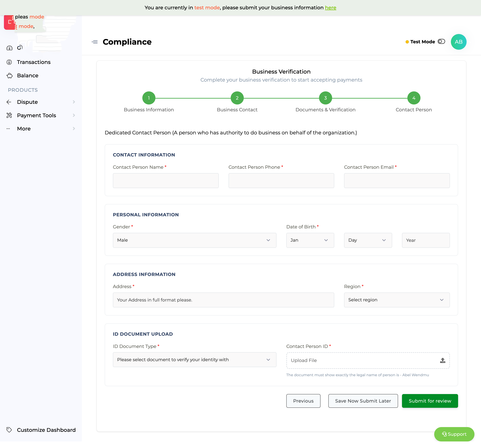This screenshot has height=448, width=481.
Task: Click the Balance piggy bank icon
Action: [9, 76]
